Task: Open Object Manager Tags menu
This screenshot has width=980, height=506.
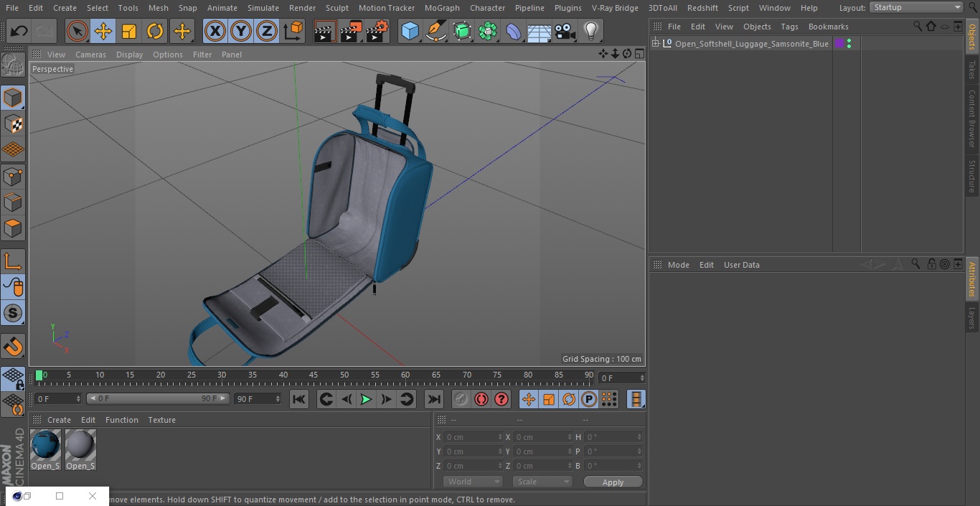Action: pyautogui.click(x=789, y=27)
